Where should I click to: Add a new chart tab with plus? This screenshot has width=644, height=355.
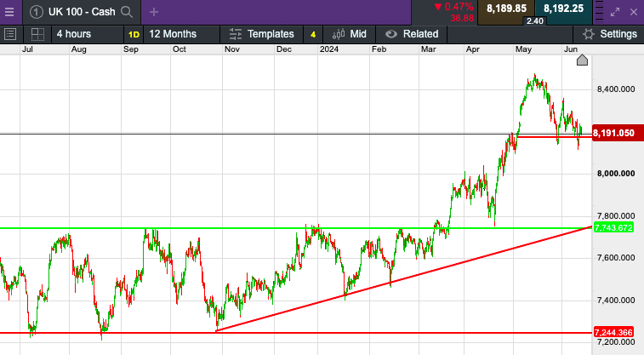pos(154,12)
